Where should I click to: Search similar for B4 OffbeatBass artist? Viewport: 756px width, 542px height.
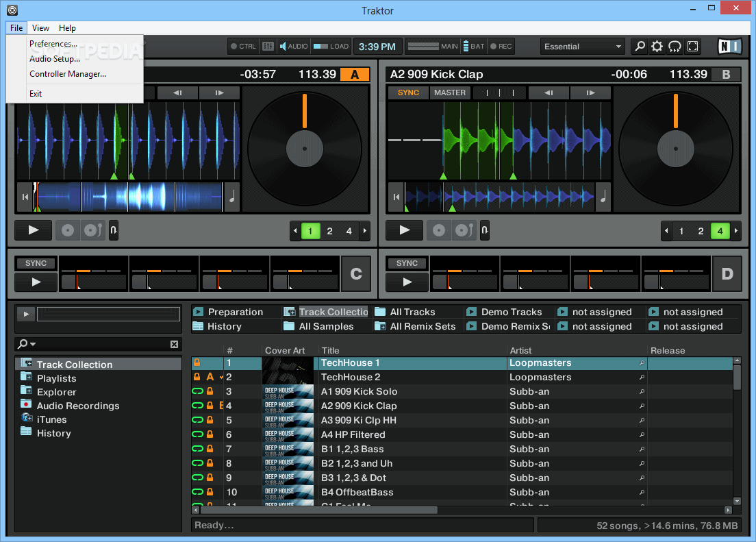[642, 492]
